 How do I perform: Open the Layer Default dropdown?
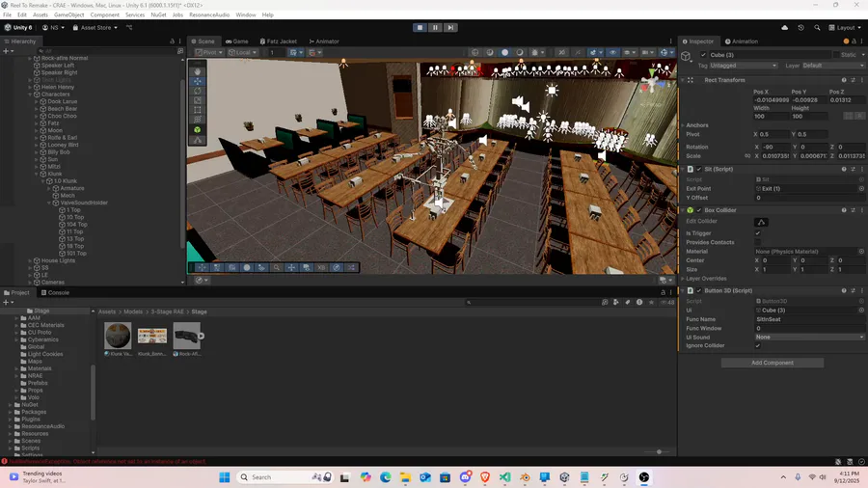click(832, 66)
